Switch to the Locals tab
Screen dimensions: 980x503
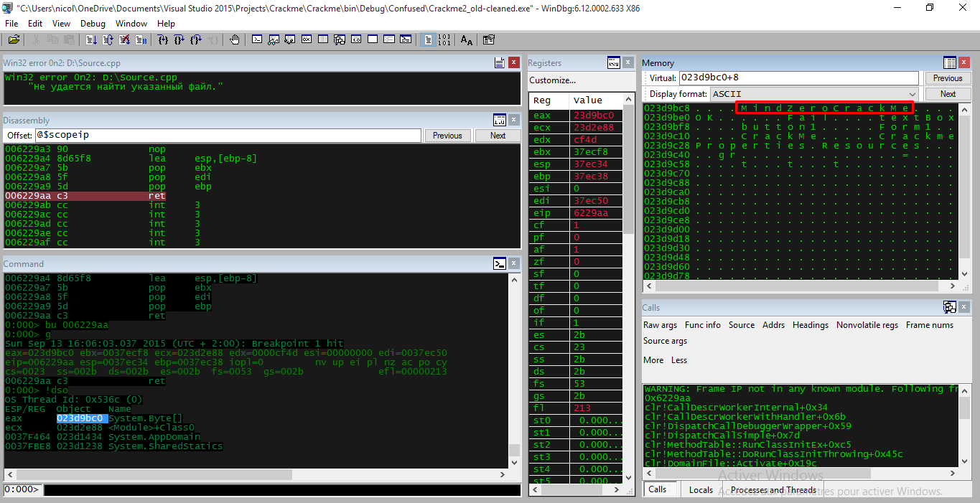point(701,490)
